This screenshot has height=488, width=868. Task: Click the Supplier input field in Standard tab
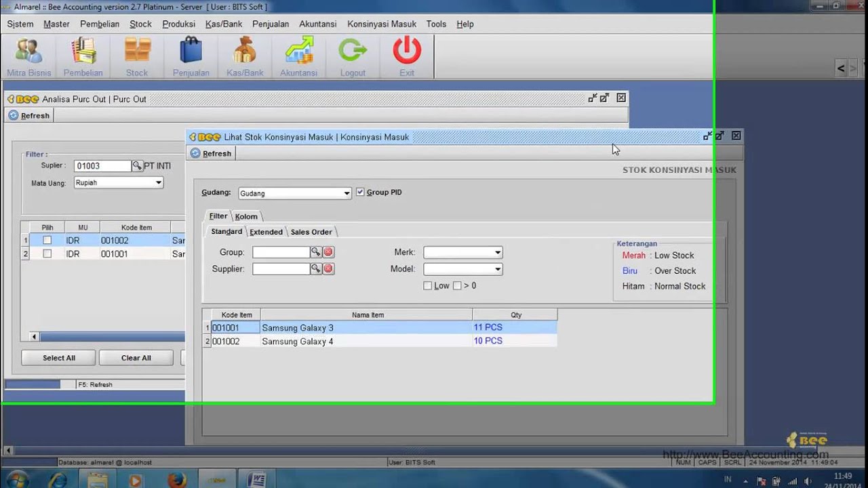pos(281,269)
